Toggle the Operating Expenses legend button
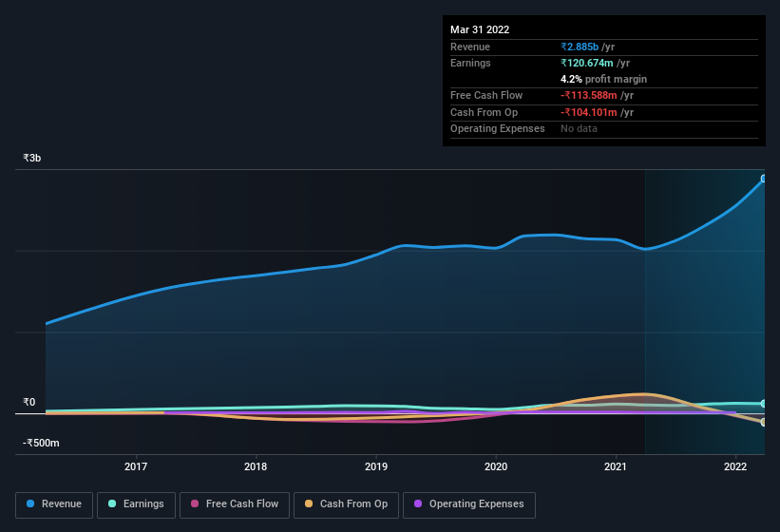 (x=469, y=504)
